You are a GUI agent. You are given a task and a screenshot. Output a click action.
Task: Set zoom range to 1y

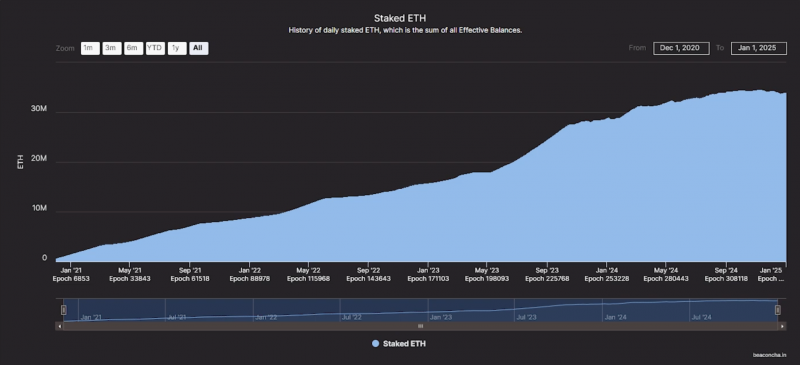177,48
